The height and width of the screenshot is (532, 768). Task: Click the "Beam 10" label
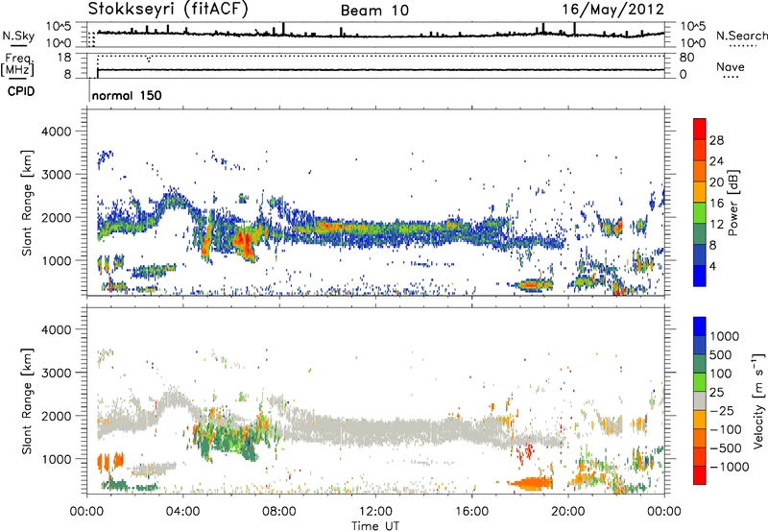point(374,11)
